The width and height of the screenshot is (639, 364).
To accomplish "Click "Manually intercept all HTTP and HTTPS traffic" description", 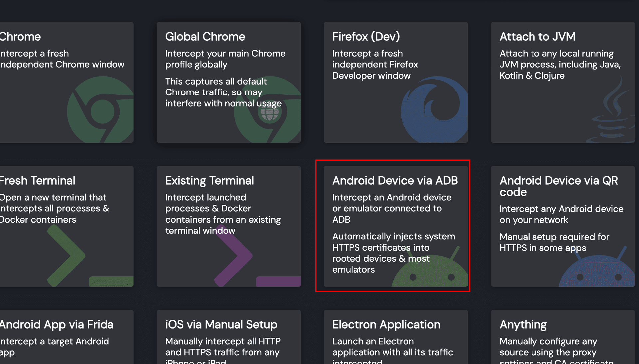I will [x=223, y=350].
